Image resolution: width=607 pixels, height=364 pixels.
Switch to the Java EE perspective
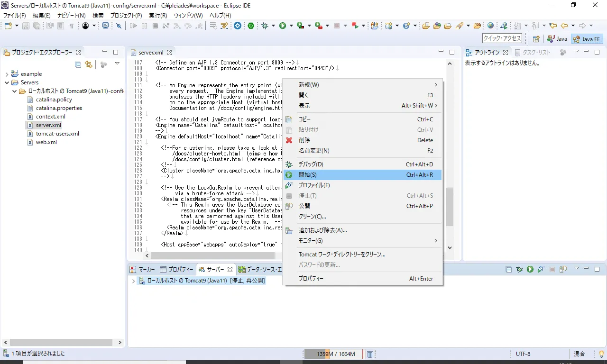[586, 39]
